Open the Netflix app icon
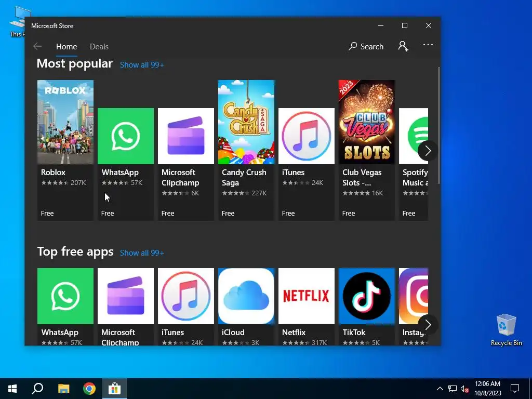 click(x=307, y=296)
